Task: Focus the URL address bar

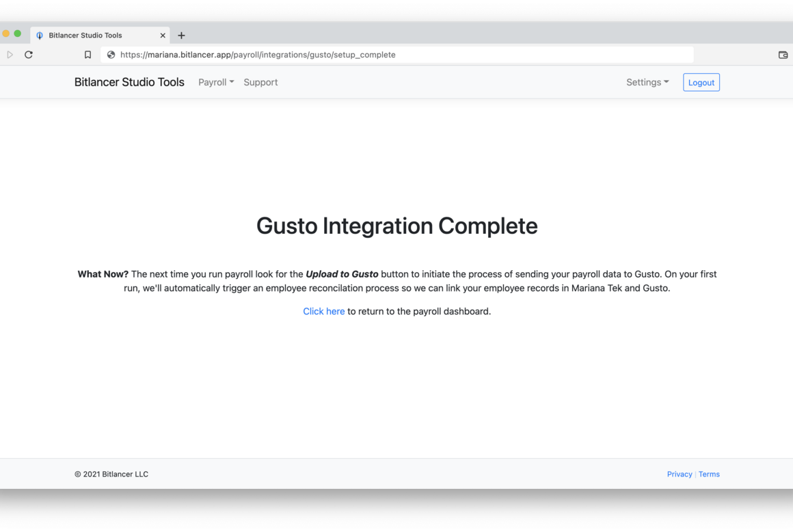Action: [x=396, y=55]
